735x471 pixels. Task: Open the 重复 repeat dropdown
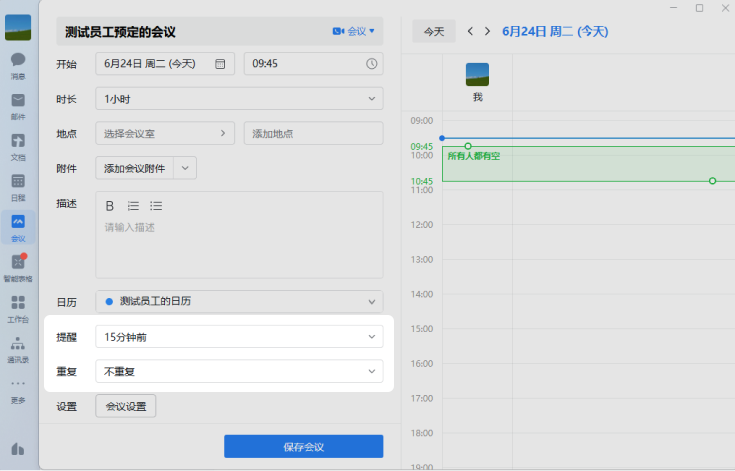[x=239, y=371]
